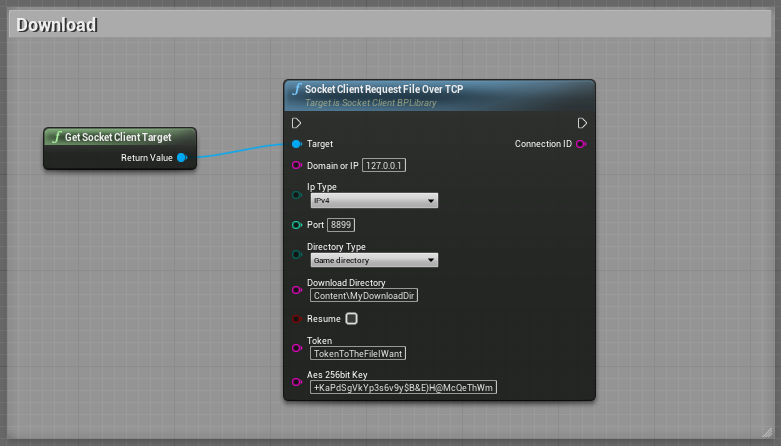Viewport: 781px width, 446px height.
Task: Enable the Resume checkbox
Action: coord(351,319)
